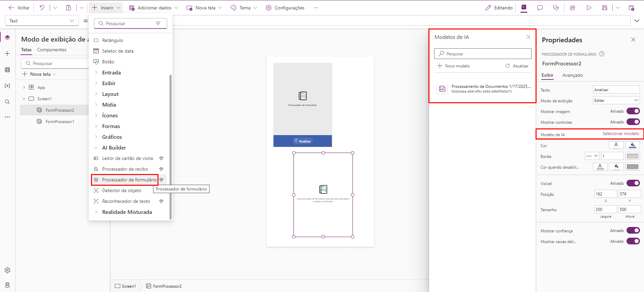Open the virtual agent icon at bottom-left
This screenshot has width=644, height=292.
[x=7, y=285]
